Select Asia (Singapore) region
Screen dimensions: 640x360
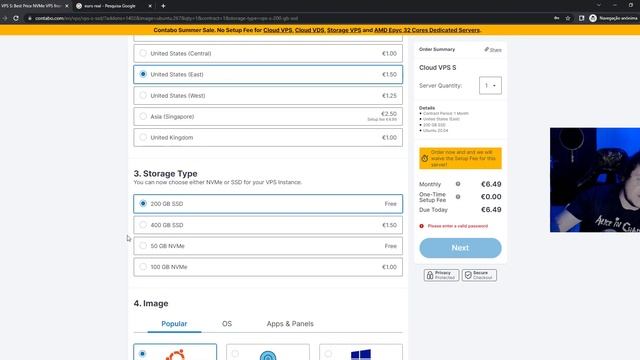[x=268, y=116]
